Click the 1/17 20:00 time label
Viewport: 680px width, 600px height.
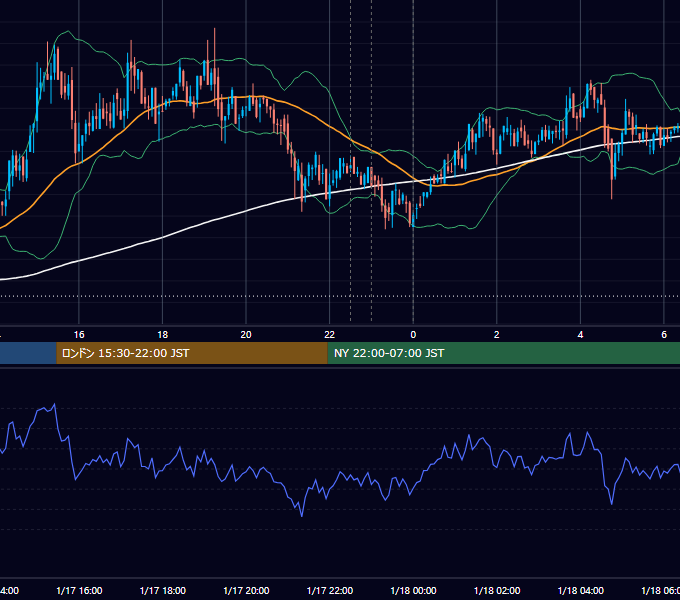[246, 590]
